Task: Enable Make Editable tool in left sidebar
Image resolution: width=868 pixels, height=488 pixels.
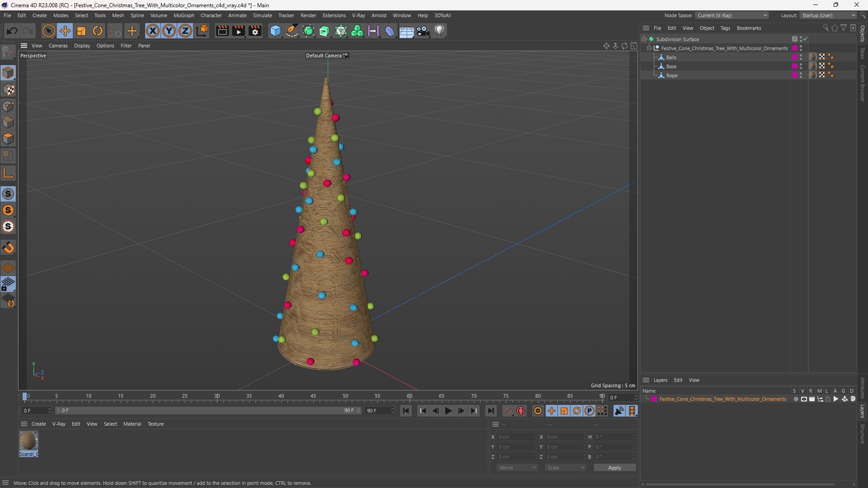Action: (8, 52)
